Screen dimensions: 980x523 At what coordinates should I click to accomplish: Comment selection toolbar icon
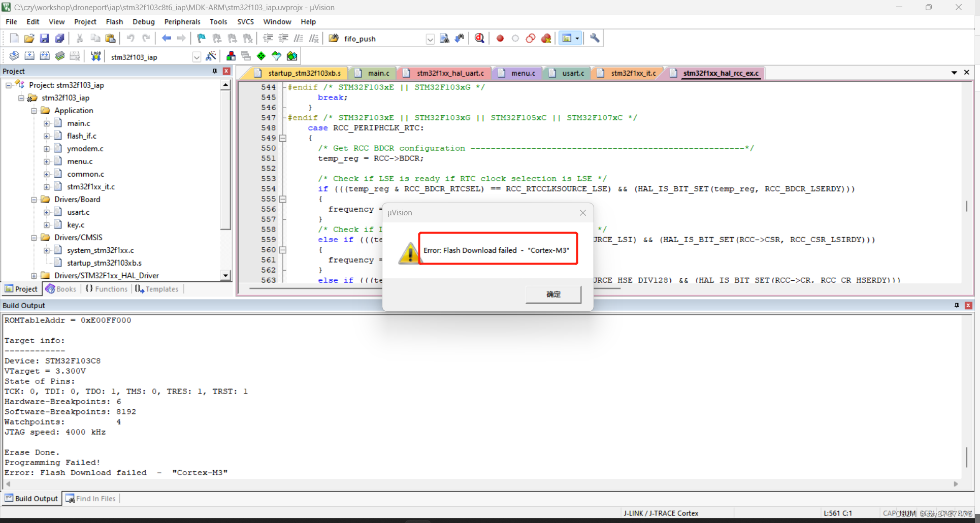click(x=299, y=38)
